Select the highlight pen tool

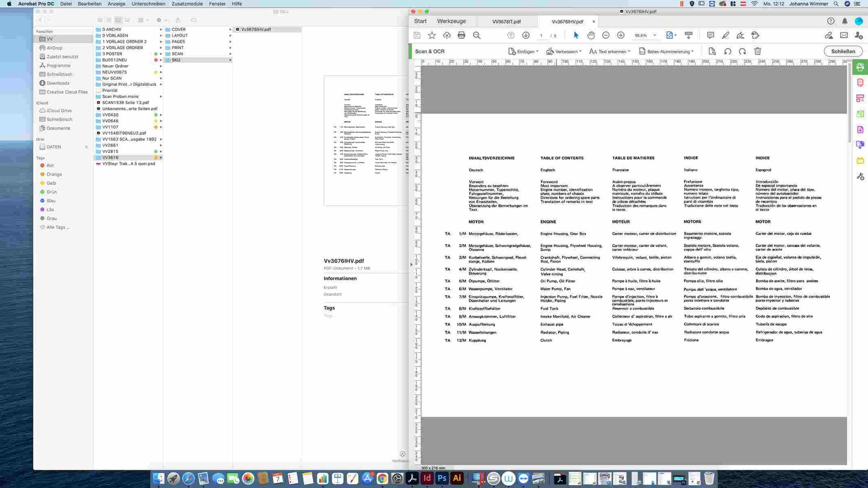click(x=725, y=35)
